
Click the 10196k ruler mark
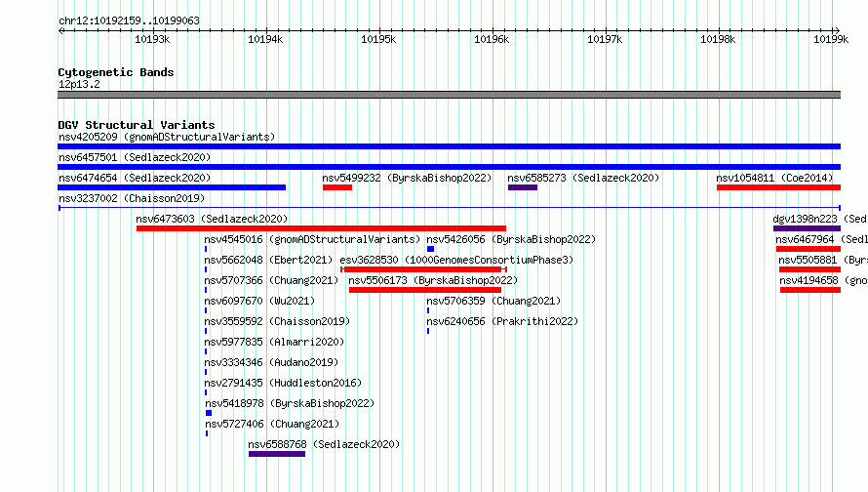492,39
